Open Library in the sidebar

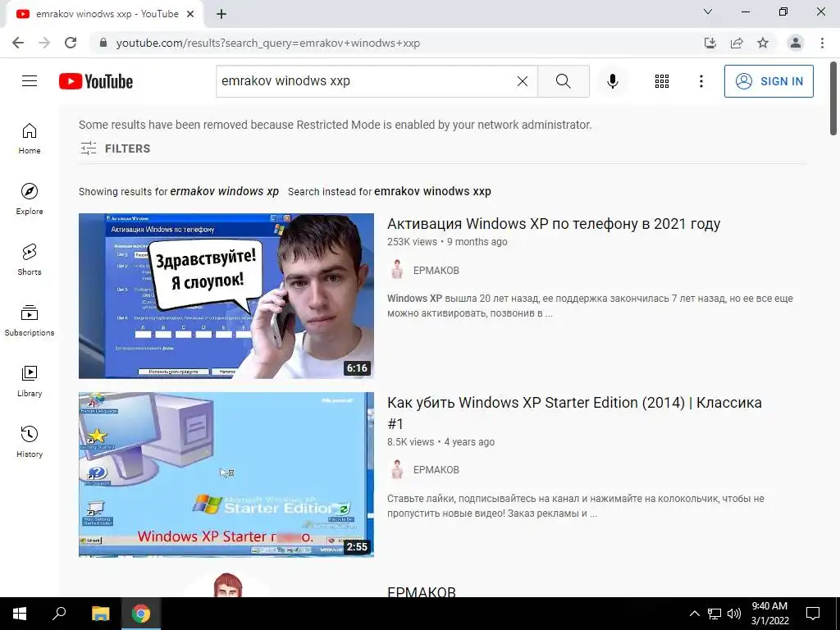click(30, 381)
